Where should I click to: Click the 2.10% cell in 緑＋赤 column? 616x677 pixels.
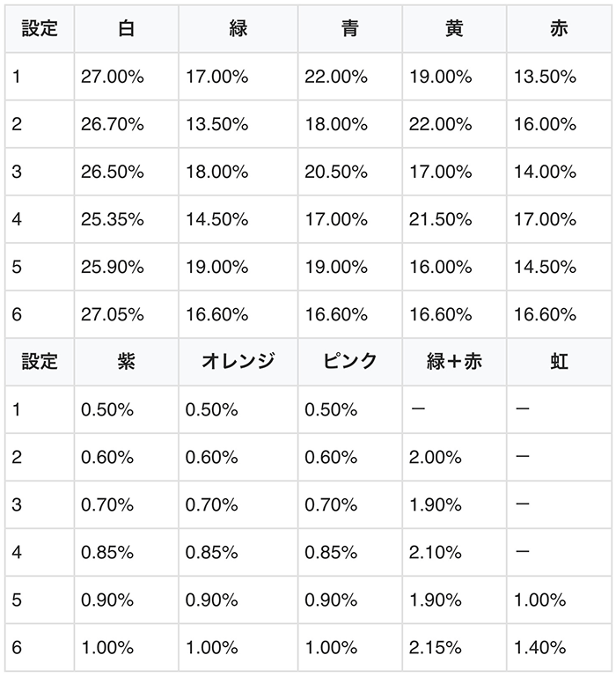pyautogui.click(x=436, y=552)
